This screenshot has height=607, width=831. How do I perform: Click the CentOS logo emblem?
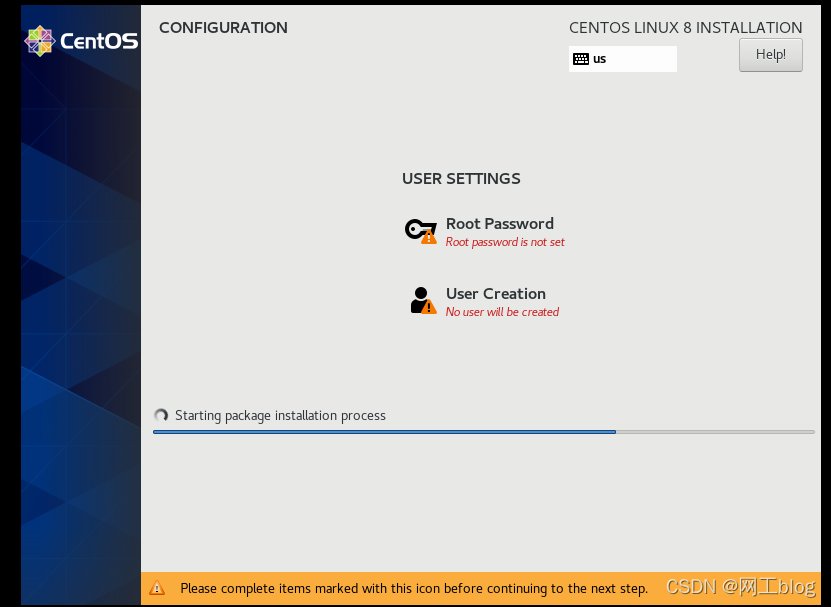(40, 41)
